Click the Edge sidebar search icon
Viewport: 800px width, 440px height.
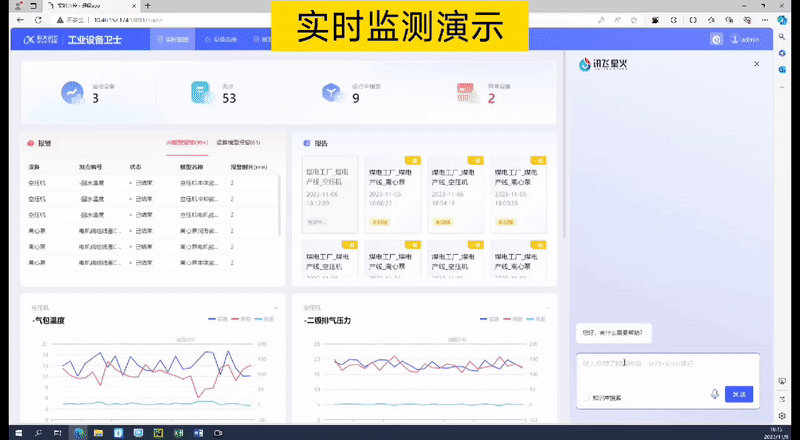coord(782,37)
